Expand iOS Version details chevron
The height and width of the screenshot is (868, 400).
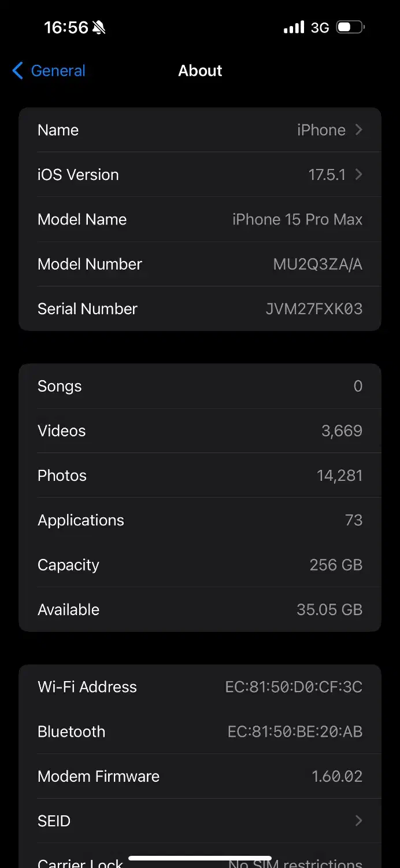[x=359, y=175]
